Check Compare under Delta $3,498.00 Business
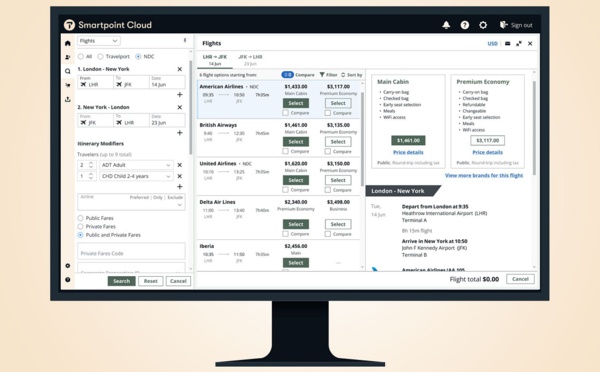 click(x=328, y=234)
